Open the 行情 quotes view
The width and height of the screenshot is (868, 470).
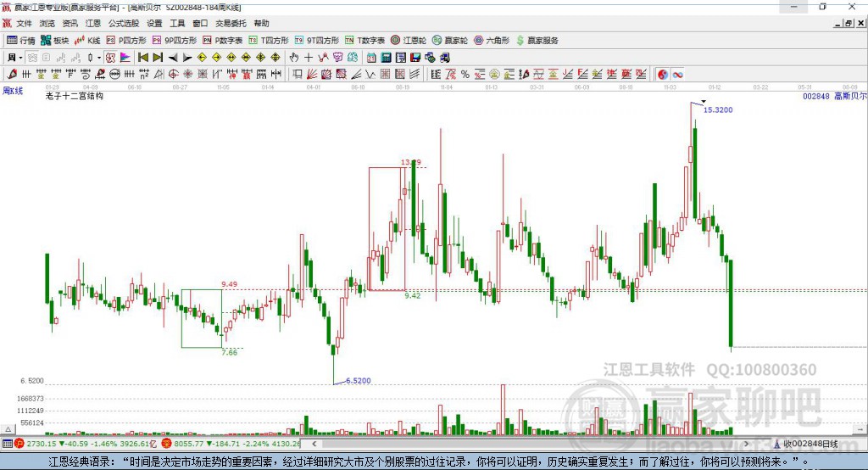(x=20, y=41)
